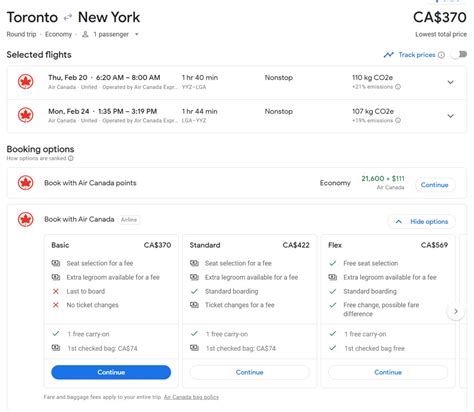Click emissions info icon for +19% emissions
The width and height of the screenshot is (474, 412).
pos(398,120)
